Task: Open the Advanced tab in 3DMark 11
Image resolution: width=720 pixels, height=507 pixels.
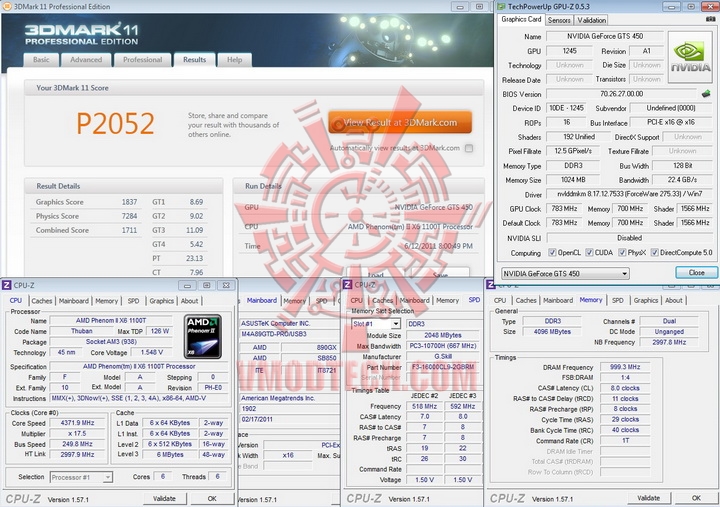Action: point(86,60)
